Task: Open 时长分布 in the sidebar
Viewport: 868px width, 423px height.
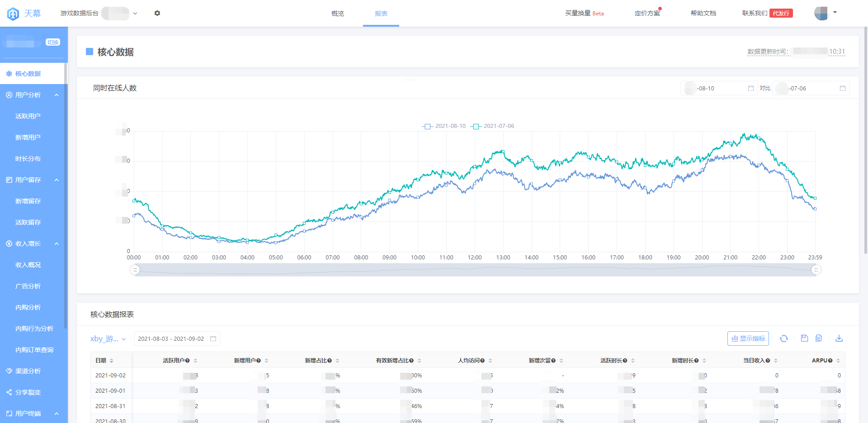Action: (28, 159)
